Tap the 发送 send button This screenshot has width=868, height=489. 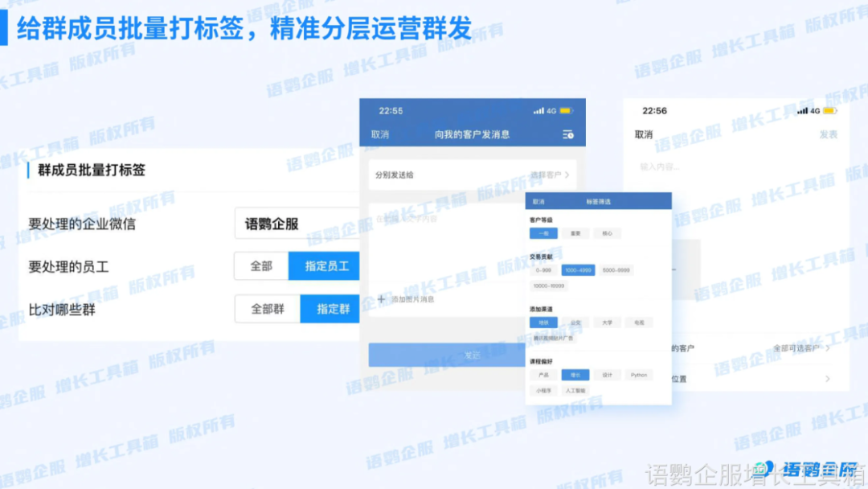click(x=471, y=353)
